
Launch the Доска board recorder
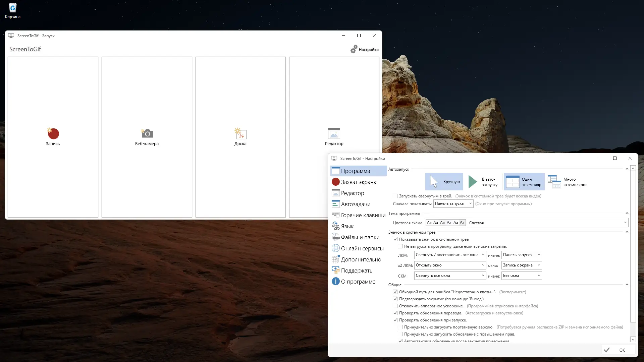(x=240, y=134)
